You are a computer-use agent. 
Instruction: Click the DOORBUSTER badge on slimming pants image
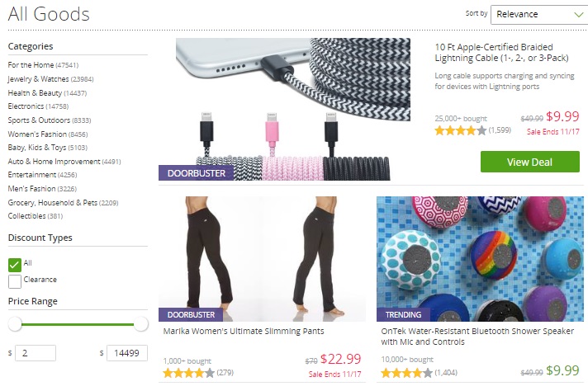click(x=191, y=314)
